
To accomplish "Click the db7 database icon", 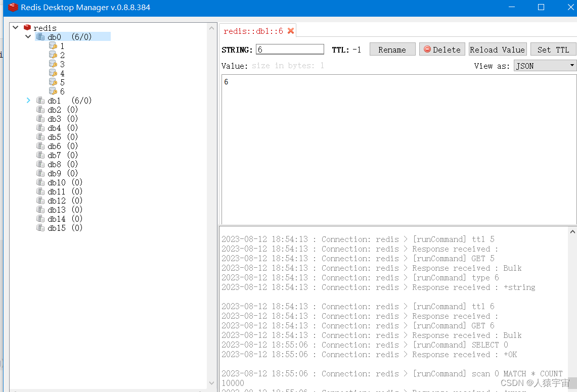I will click(x=40, y=155).
